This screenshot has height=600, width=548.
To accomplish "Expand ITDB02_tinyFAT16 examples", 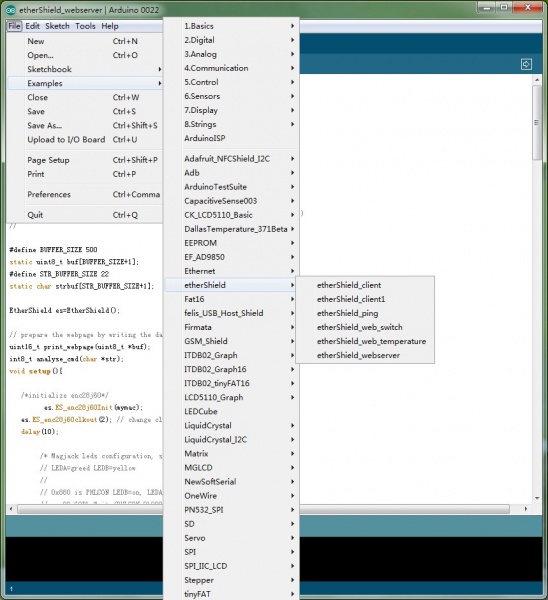I will 232,383.
